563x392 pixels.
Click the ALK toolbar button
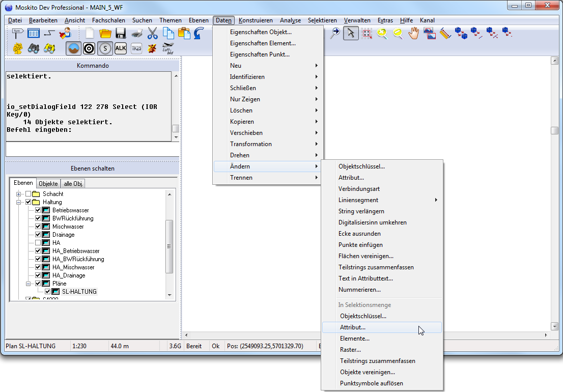[x=121, y=48]
